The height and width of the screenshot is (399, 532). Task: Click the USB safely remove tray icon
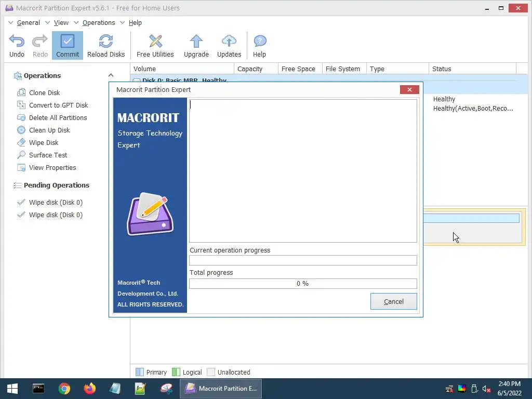click(x=475, y=389)
